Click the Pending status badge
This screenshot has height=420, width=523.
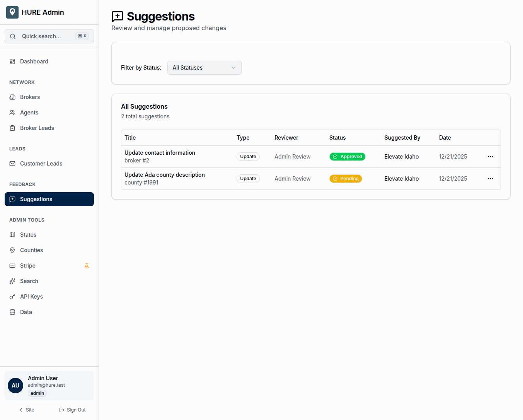[x=346, y=179]
